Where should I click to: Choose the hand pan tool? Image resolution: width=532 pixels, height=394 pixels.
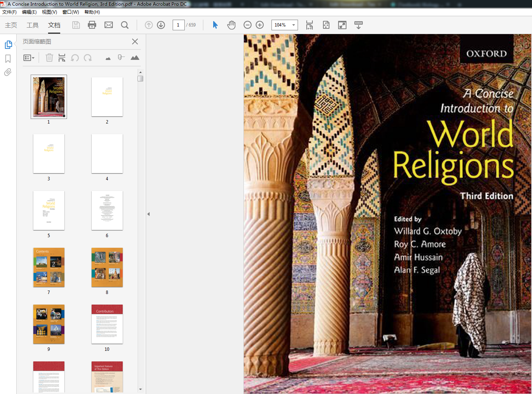[x=231, y=25]
